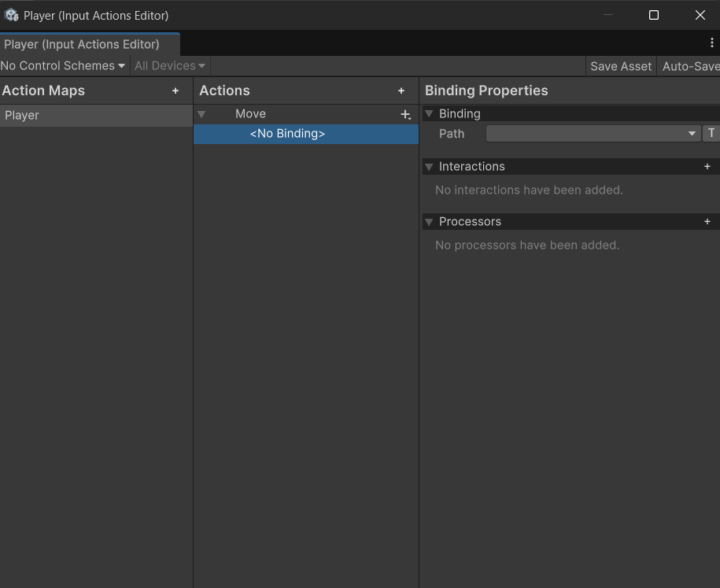This screenshot has height=588, width=720.
Task: Select the <No Binding> entry
Action: 306,134
